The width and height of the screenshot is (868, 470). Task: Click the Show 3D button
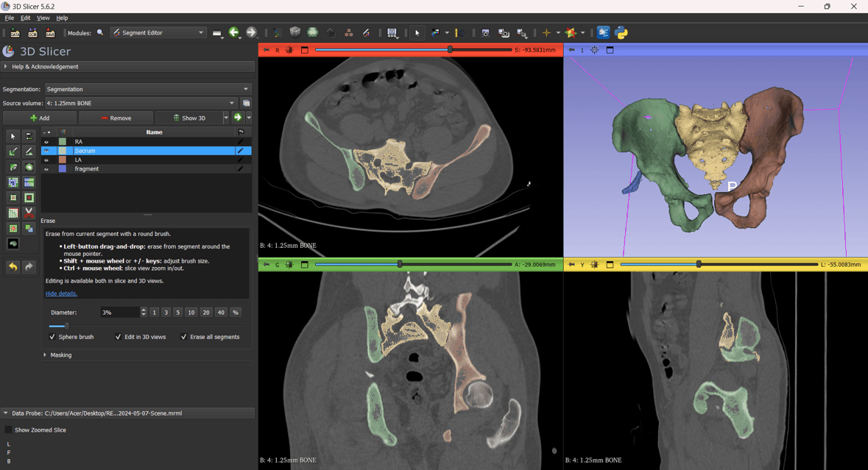click(x=189, y=118)
